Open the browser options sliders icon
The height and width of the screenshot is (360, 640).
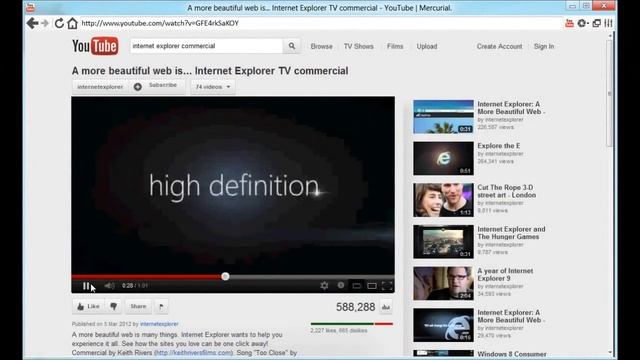coord(609,23)
